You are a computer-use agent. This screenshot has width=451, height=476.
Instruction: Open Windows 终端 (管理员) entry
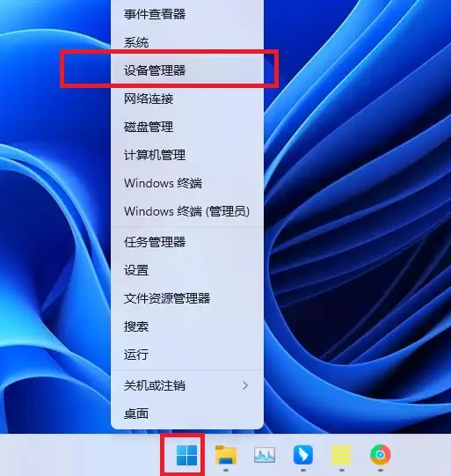187,211
